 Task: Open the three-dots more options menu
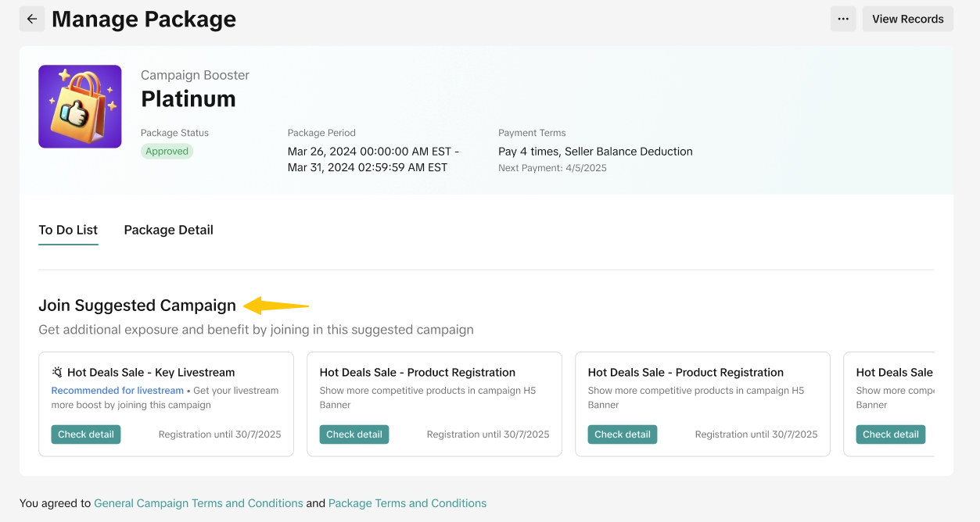point(843,20)
